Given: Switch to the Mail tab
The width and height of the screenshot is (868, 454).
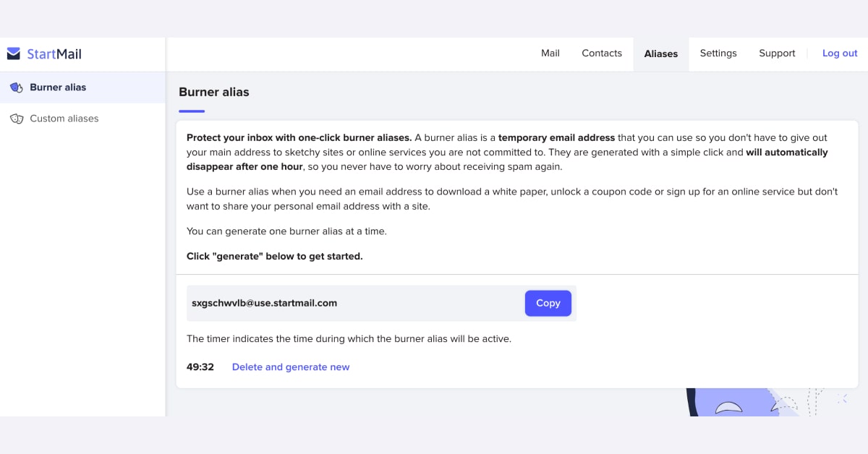Looking at the screenshot, I should (550, 53).
